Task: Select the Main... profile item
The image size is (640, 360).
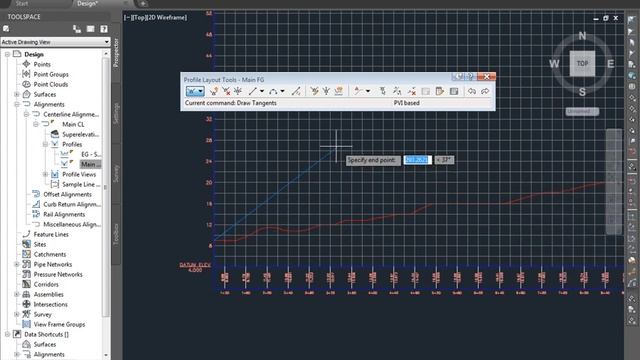Action: point(91,164)
